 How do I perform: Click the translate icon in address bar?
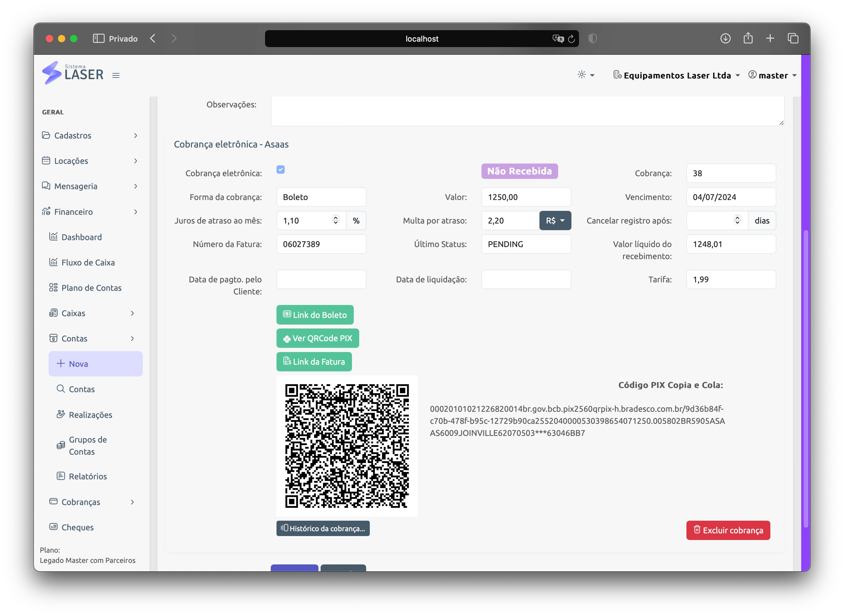tap(558, 38)
